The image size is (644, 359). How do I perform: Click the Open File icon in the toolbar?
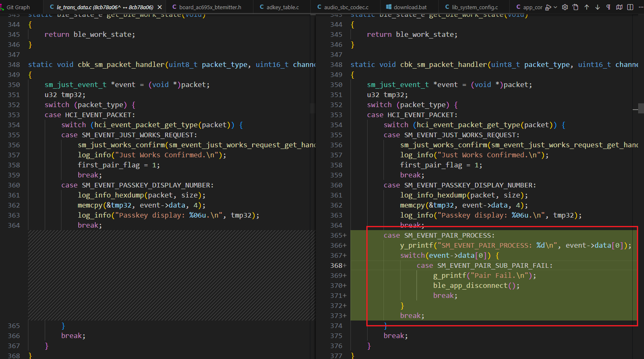[x=575, y=7]
